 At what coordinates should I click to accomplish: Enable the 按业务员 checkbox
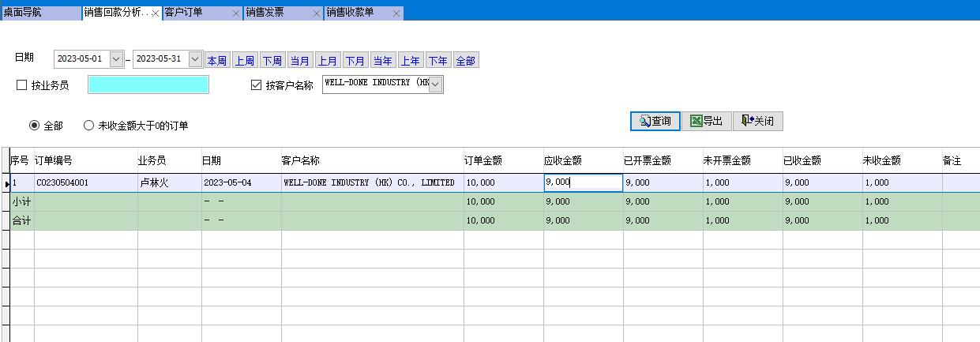pyautogui.click(x=22, y=85)
